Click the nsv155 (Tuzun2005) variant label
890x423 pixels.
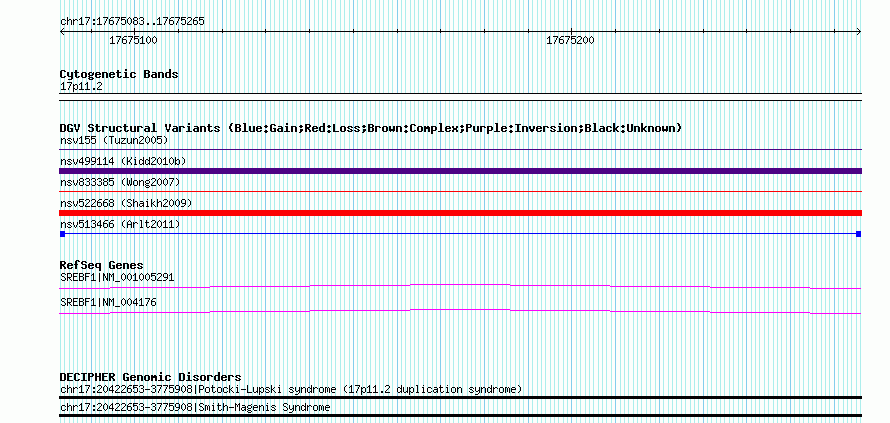114,140
